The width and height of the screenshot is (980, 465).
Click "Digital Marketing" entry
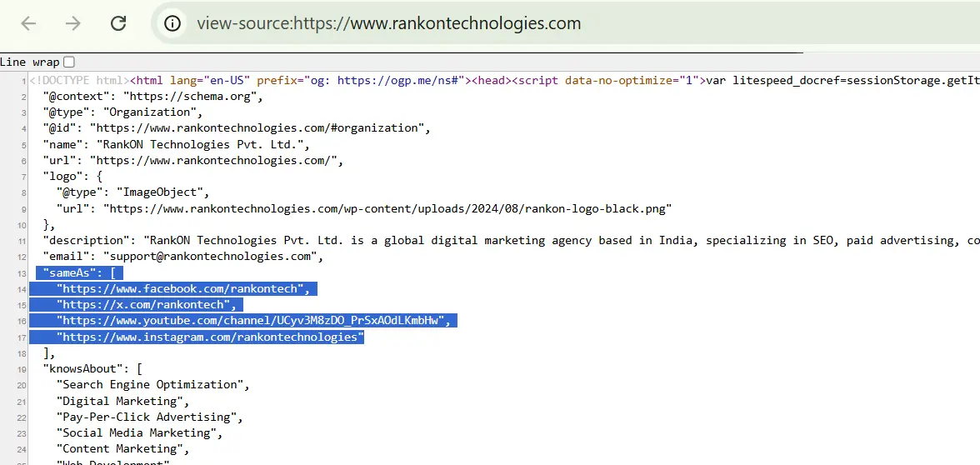123,402
